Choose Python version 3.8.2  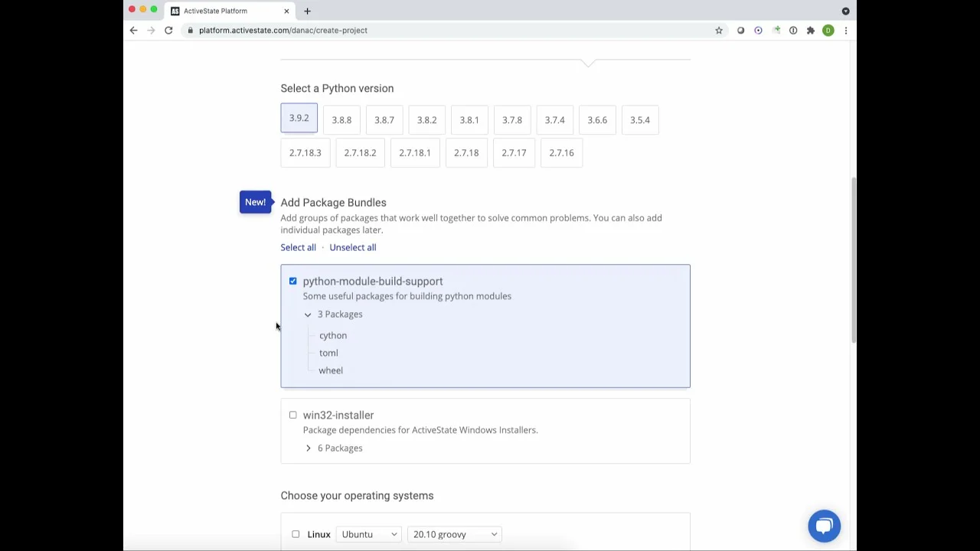coord(427,120)
